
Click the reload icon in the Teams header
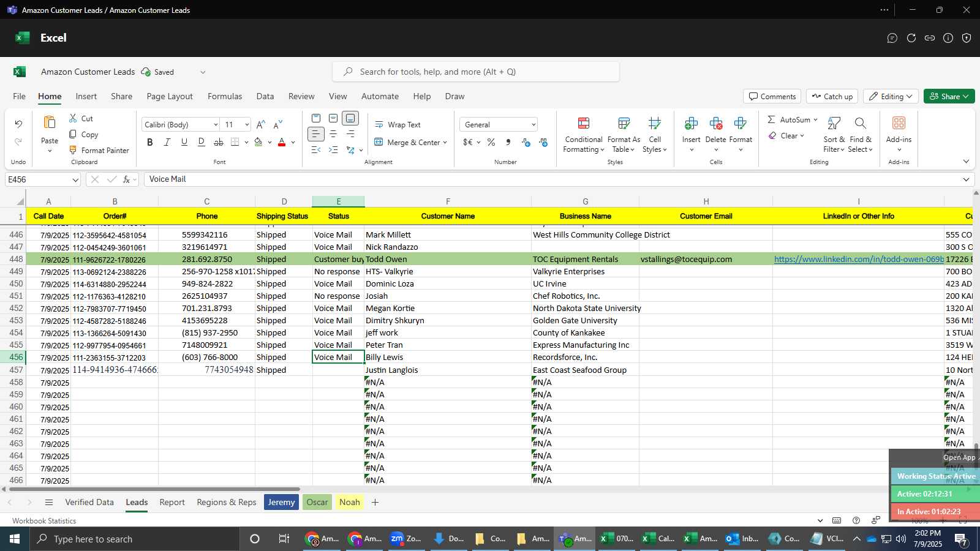point(911,38)
